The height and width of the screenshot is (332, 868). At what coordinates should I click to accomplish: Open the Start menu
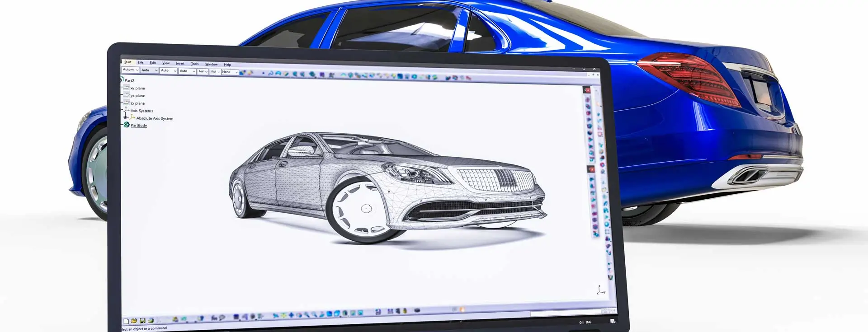click(x=128, y=62)
